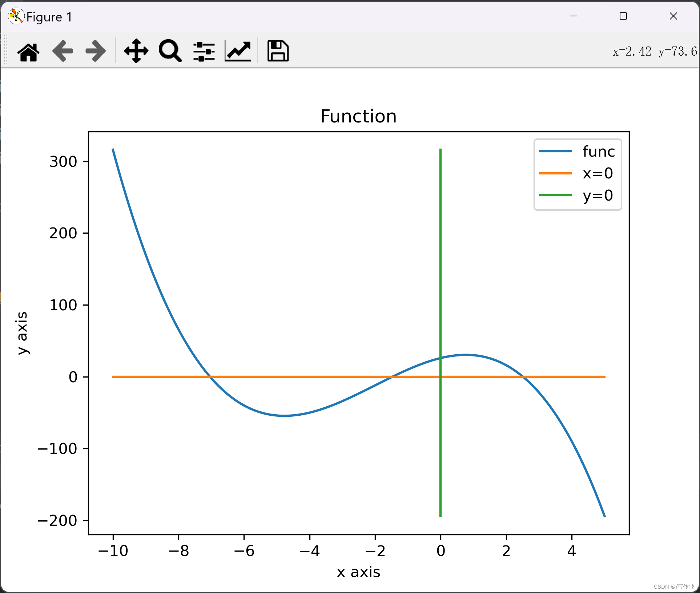Click the 'x=0' legend label
Viewport: 700px width, 593px height.
pyautogui.click(x=598, y=173)
